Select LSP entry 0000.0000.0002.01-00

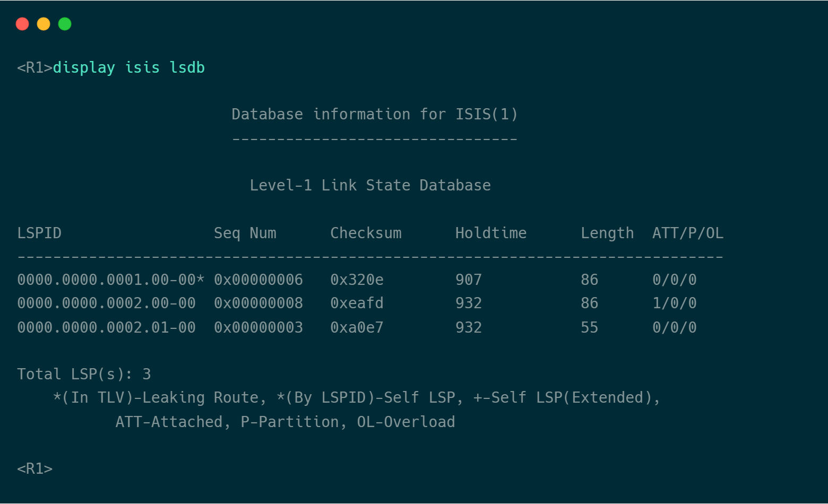[106, 327]
